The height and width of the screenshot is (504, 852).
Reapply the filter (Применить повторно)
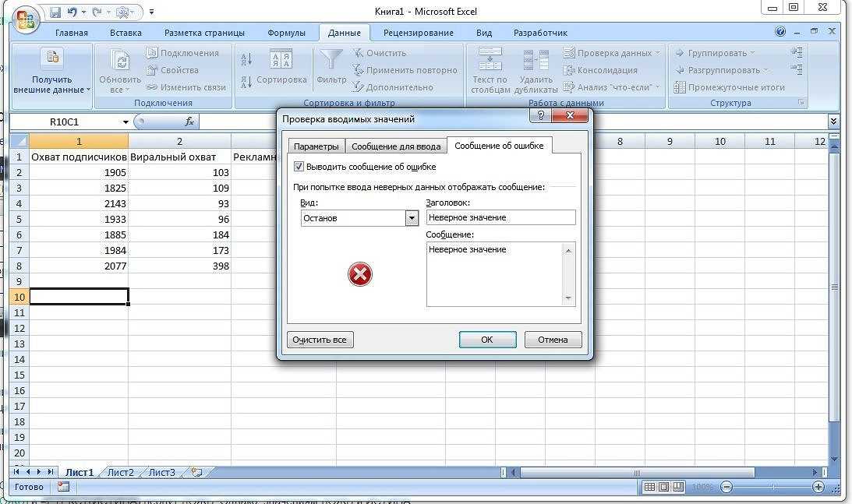click(x=405, y=70)
